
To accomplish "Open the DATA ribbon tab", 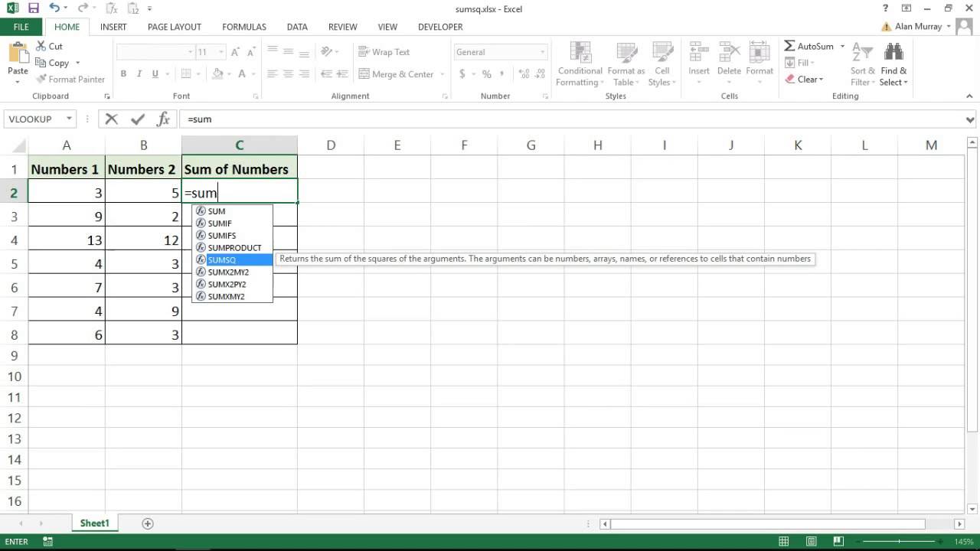I will (297, 27).
